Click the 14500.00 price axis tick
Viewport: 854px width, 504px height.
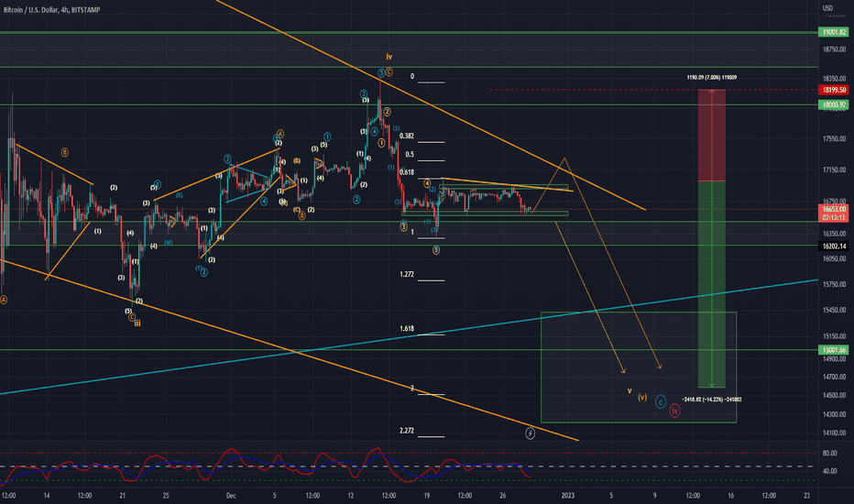click(x=834, y=395)
